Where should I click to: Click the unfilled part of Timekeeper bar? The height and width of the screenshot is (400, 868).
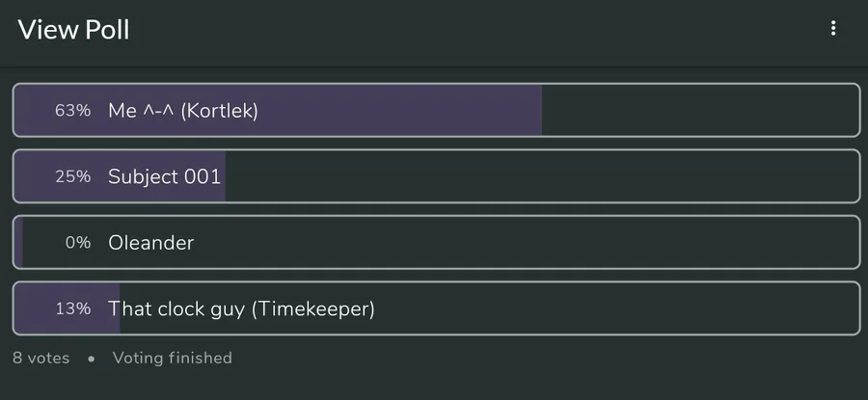(617, 308)
